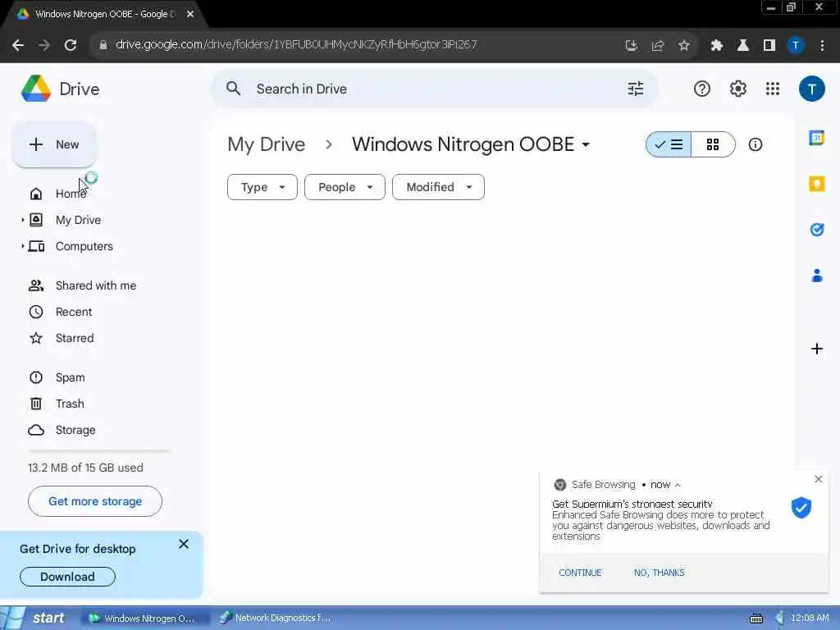Open Windows Nitrogen OOBE folder dropdown
Screen dimensions: 840x630
coord(586,144)
